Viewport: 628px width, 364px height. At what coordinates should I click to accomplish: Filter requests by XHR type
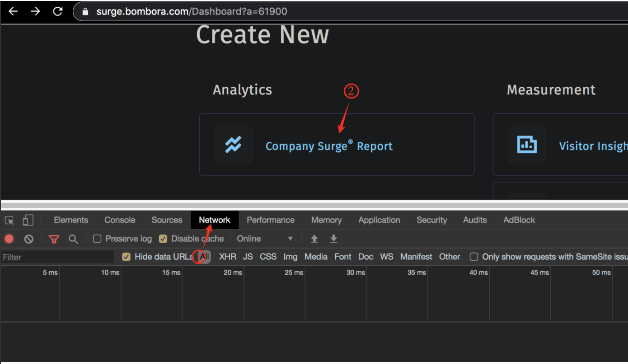click(x=228, y=257)
